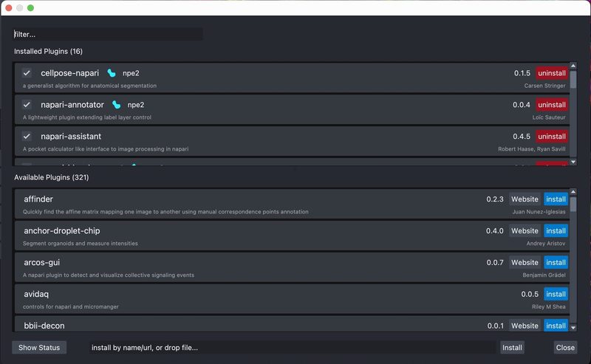Click the bottom Install button

512,348
